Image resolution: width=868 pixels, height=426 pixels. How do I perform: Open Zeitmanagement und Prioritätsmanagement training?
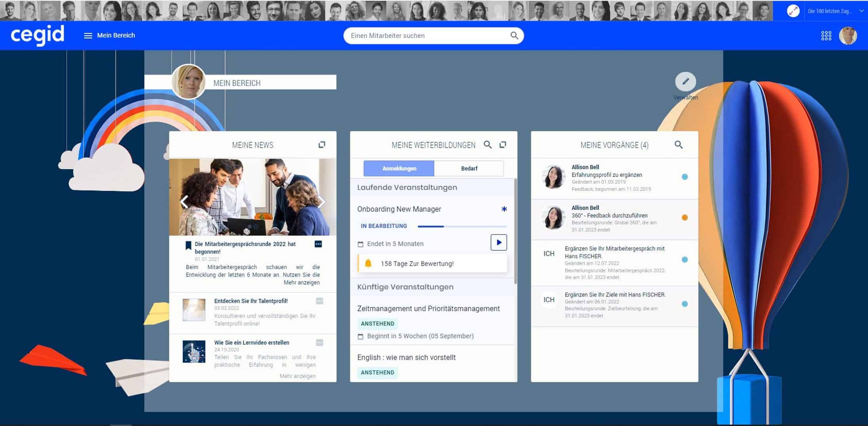[x=428, y=309]
